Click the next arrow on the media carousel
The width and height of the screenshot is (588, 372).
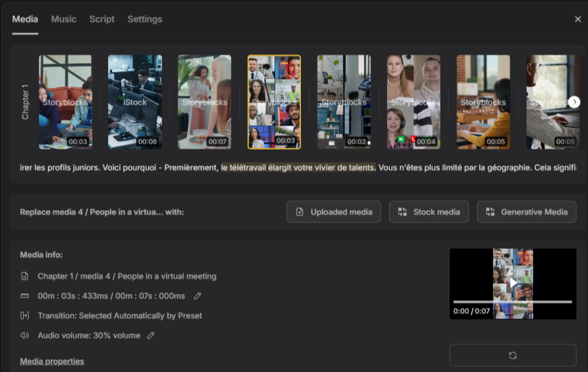tap(574, 102)
